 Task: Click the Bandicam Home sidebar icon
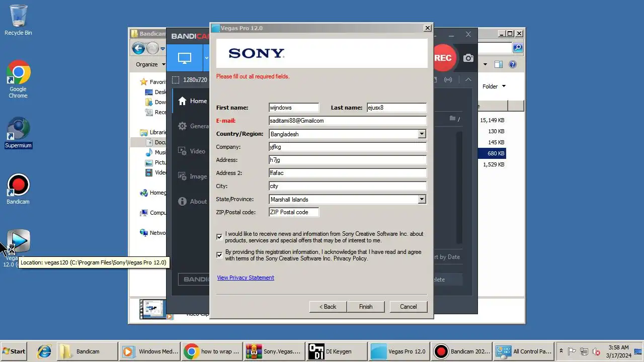[183, 101]
